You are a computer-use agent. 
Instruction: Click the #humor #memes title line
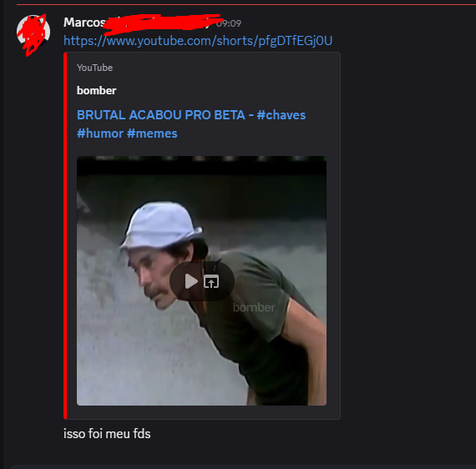click(127, 134)
